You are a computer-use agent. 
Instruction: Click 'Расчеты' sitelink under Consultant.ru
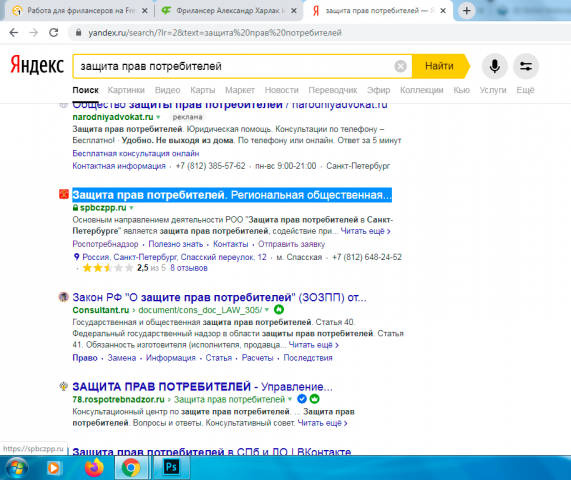click(257, 358)
